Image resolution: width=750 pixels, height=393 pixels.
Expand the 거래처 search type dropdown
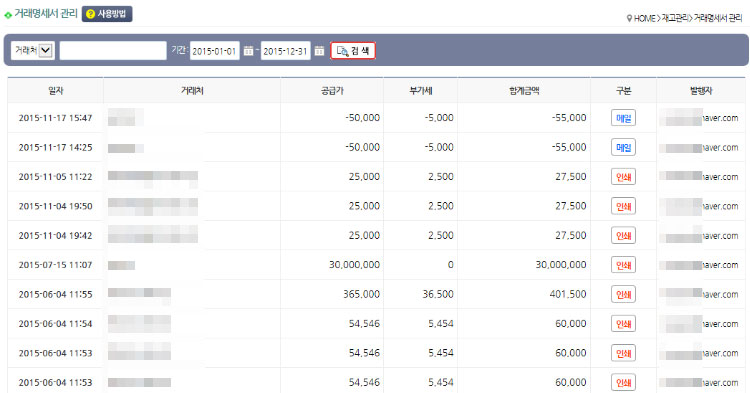click(33, 50)
